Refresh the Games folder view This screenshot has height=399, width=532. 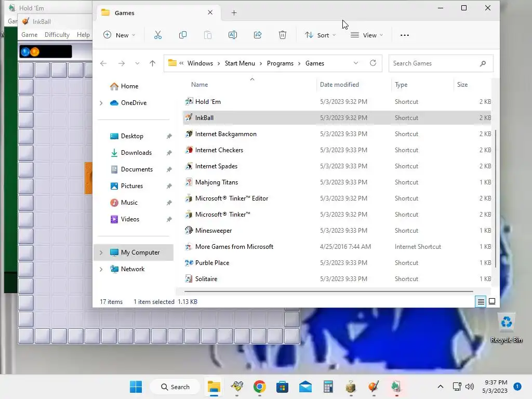click(373, 63)
